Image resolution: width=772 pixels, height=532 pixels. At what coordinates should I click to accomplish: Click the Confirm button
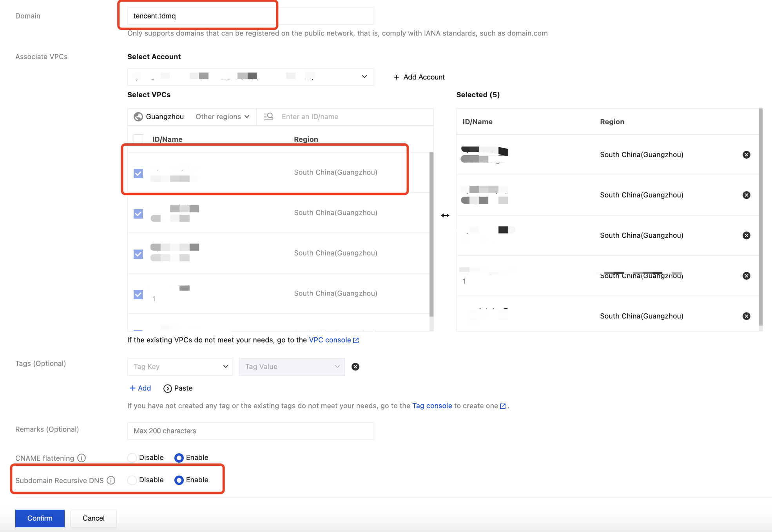point(40,518)
